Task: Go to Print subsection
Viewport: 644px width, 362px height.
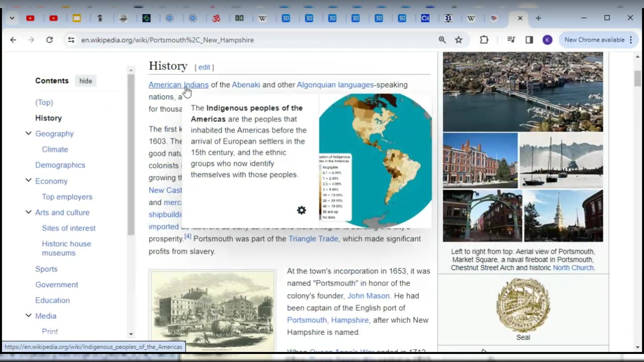Action: tap(50, 331)
